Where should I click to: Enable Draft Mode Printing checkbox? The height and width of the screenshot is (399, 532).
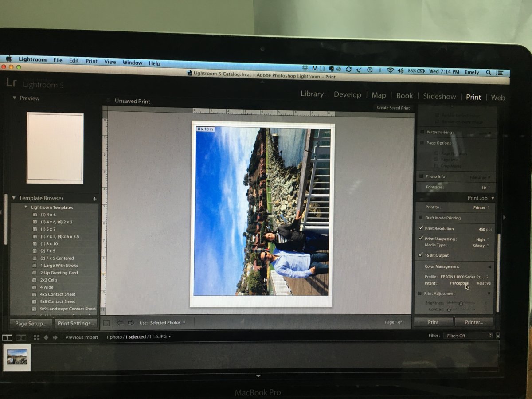pos(421,218)
